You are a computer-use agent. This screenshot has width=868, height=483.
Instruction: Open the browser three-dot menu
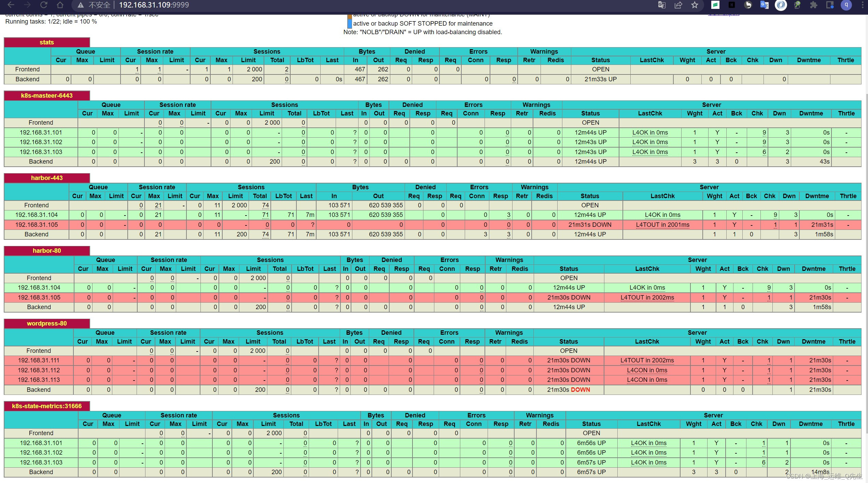[x=862, y=5]
